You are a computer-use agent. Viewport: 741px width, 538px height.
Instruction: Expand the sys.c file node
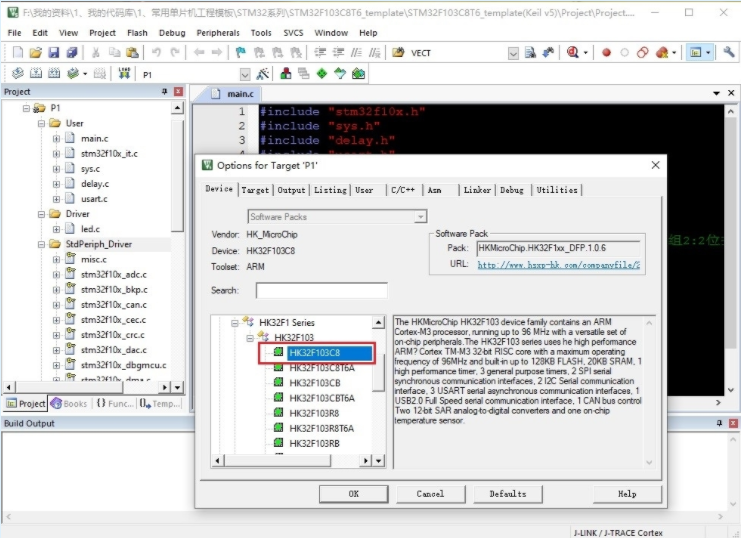coord(56,169)
